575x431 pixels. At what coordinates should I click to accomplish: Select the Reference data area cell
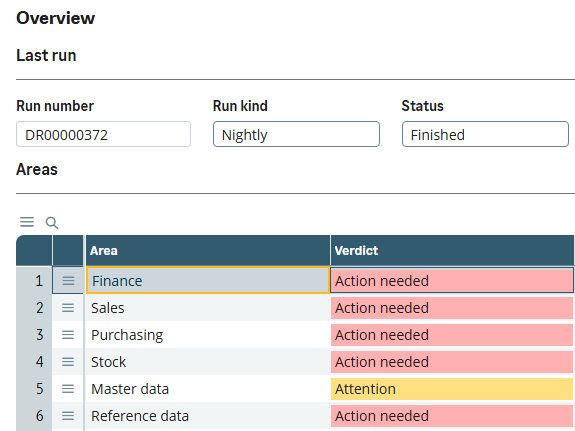click(208, 416)
